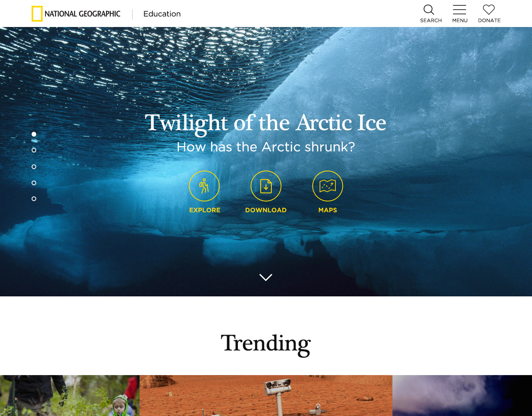Open the Maps icon circle

(328, 186)
